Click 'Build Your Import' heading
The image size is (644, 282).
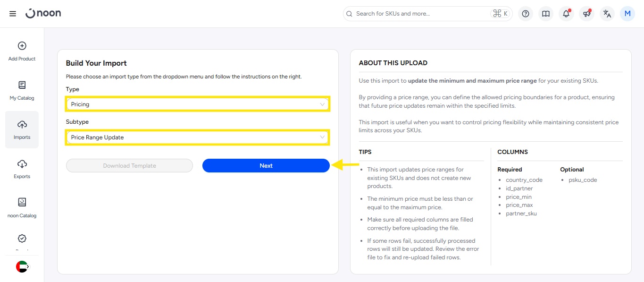[x=96, y=63]
